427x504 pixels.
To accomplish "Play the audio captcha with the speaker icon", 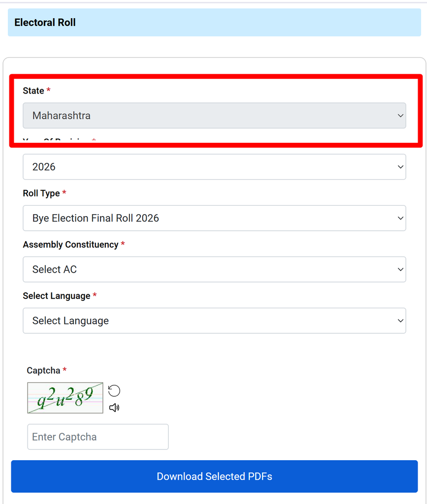I will (x=114, y=408).
